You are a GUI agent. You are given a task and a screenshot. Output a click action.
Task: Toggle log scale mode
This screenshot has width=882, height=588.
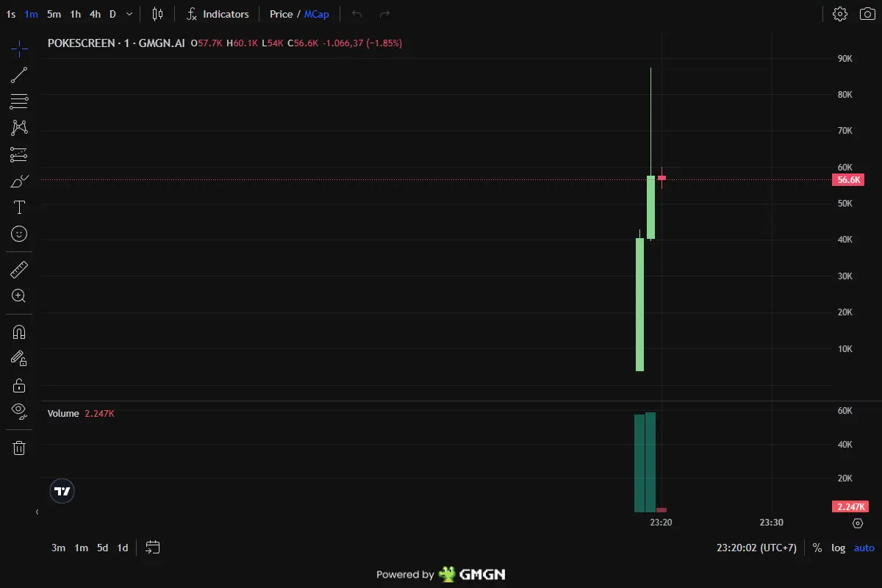coord(838,548)
